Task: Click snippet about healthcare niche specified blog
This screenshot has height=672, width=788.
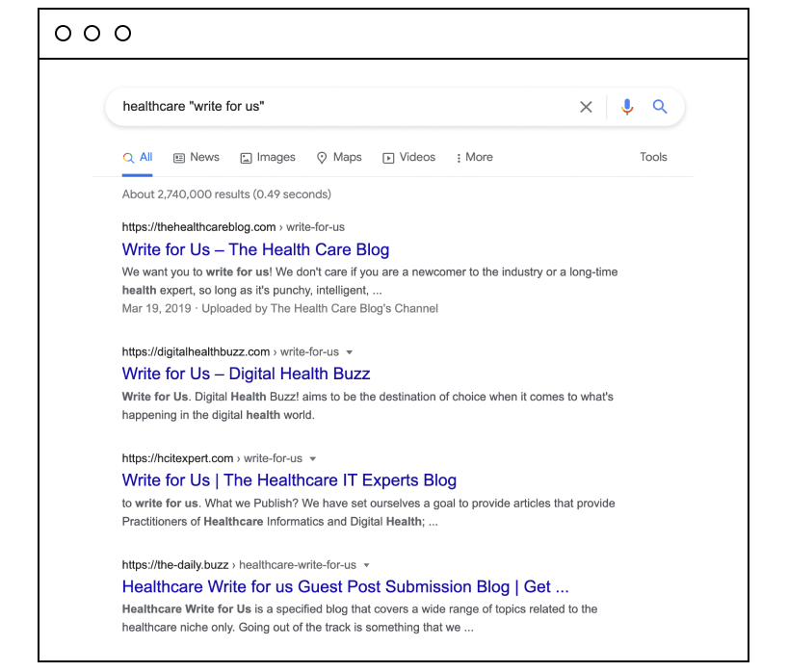Action: click(360, 618)
